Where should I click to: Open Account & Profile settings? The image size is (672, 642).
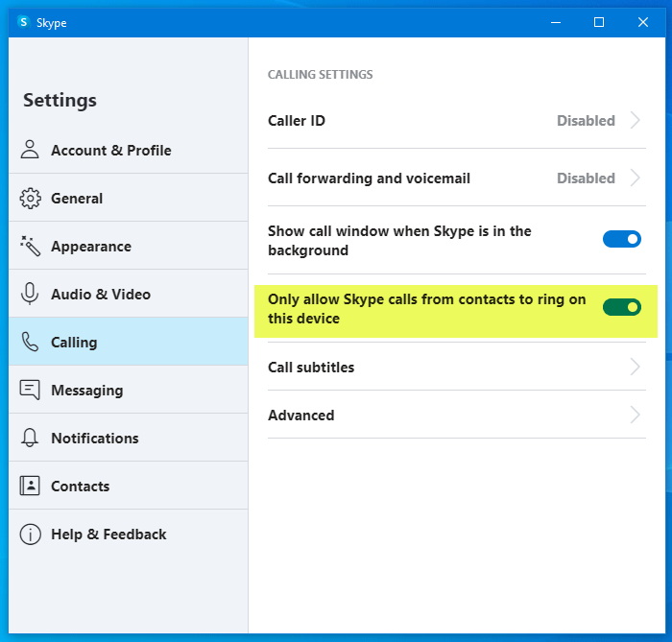pyautogui.click(x=128, y=150)
